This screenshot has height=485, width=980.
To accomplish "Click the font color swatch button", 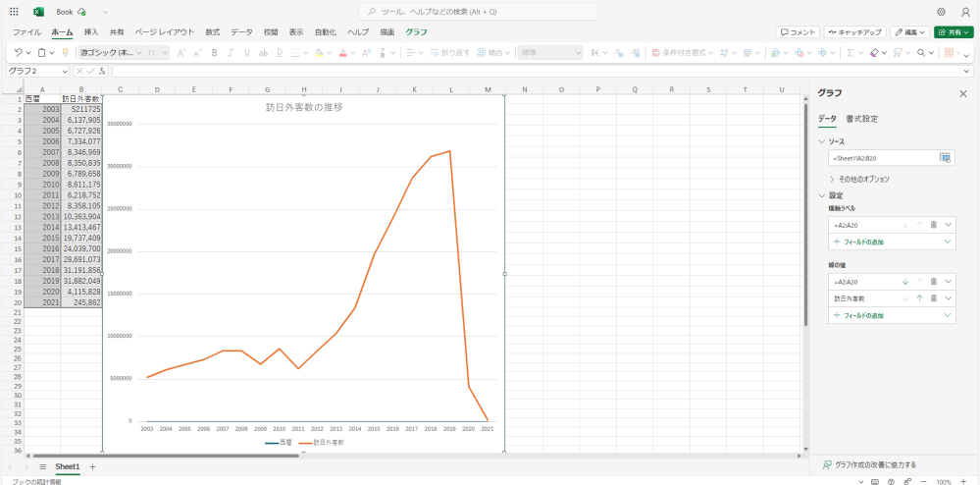I will tap(342, 52).
